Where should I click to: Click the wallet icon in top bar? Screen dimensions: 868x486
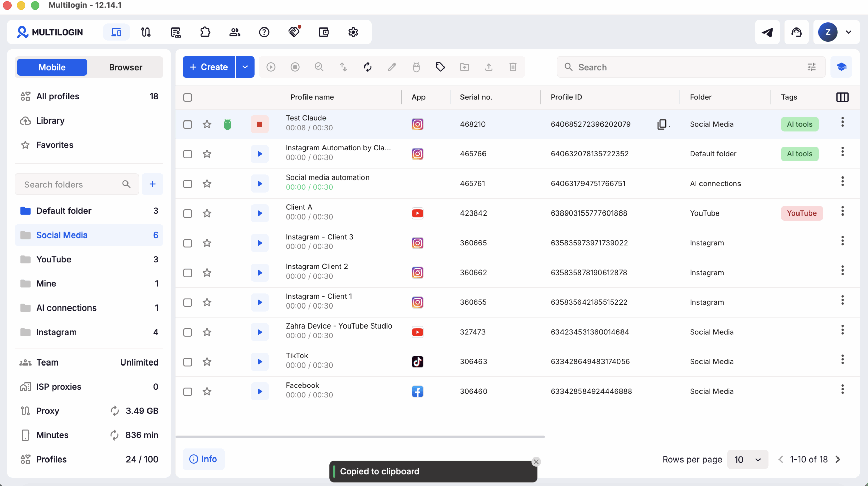click(x=323, y=32)
